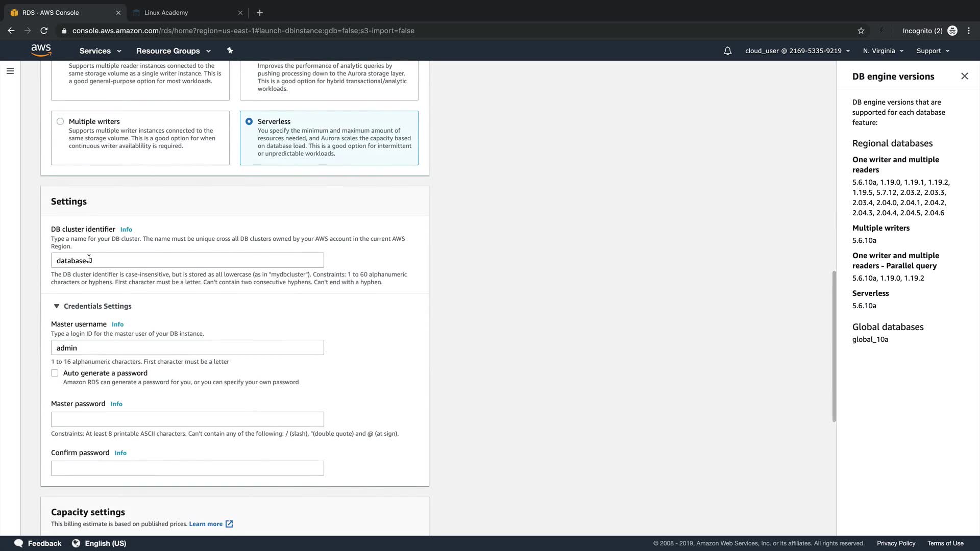Image resolution: width=980 pixels, height=551 pixels.
Task: Open the Resource Groups menu
Action: [173, 51]
